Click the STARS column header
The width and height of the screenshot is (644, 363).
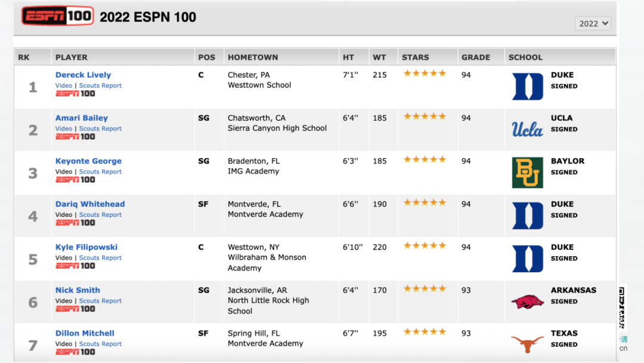click(x=415, y=57)
